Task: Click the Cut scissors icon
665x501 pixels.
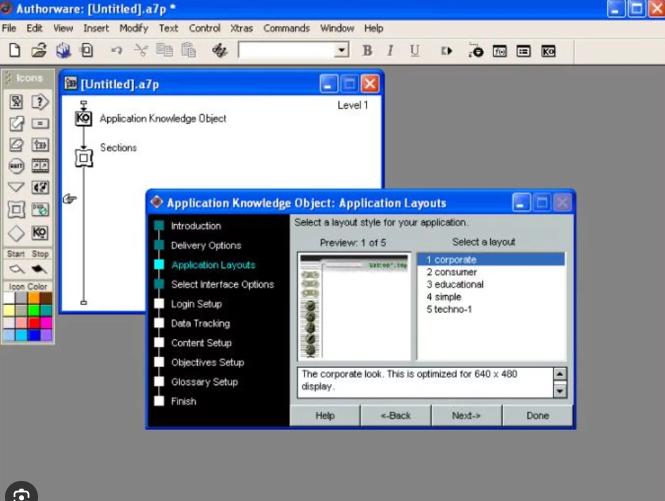Action: tap(141, 50)
